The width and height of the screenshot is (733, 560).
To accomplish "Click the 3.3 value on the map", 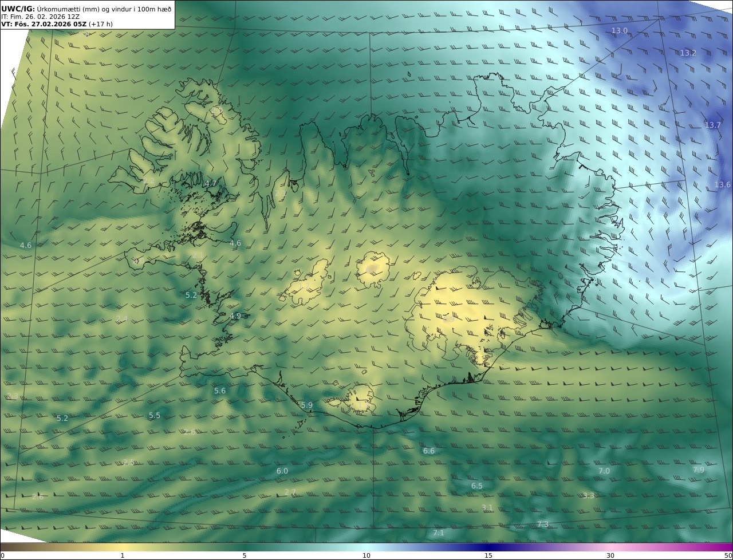I will [589, 495].
